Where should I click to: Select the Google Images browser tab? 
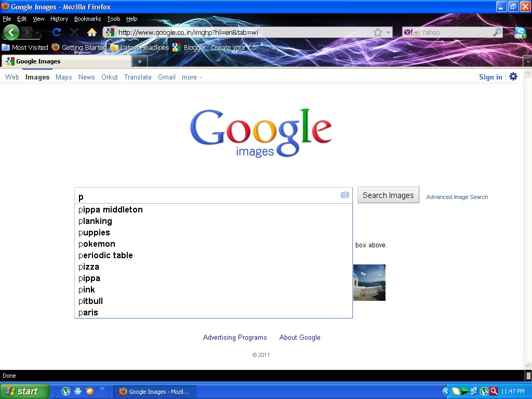pos(66,61)
